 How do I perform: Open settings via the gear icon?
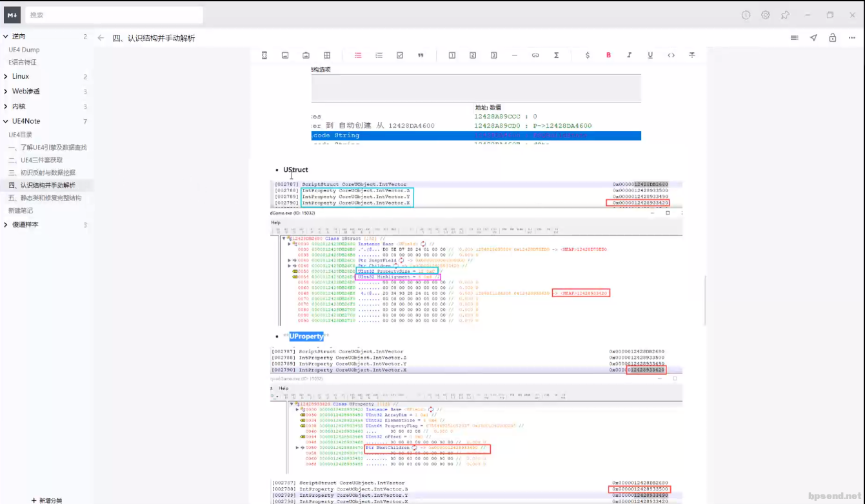pyautogui.click(x=766, y=15)
